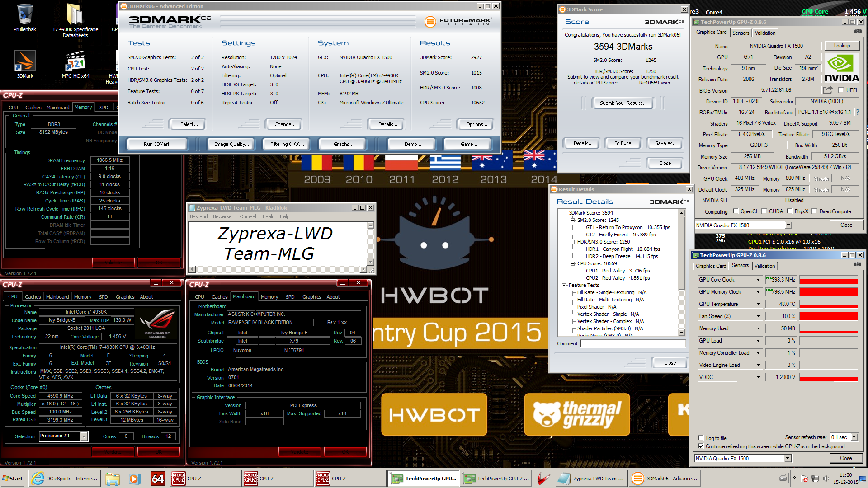This screenshot has width=868, height=488.
Task: Show hidden tray icons arrow
Action: click(x=794, y=478)
